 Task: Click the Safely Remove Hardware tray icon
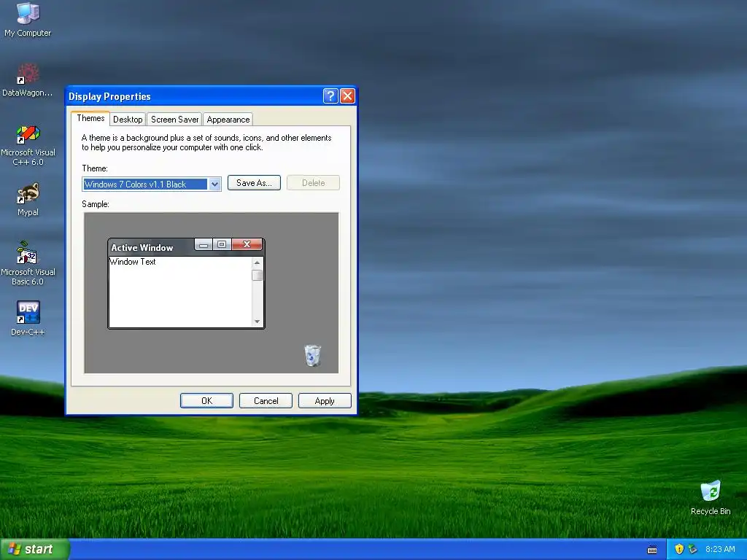tap(692, 549)
